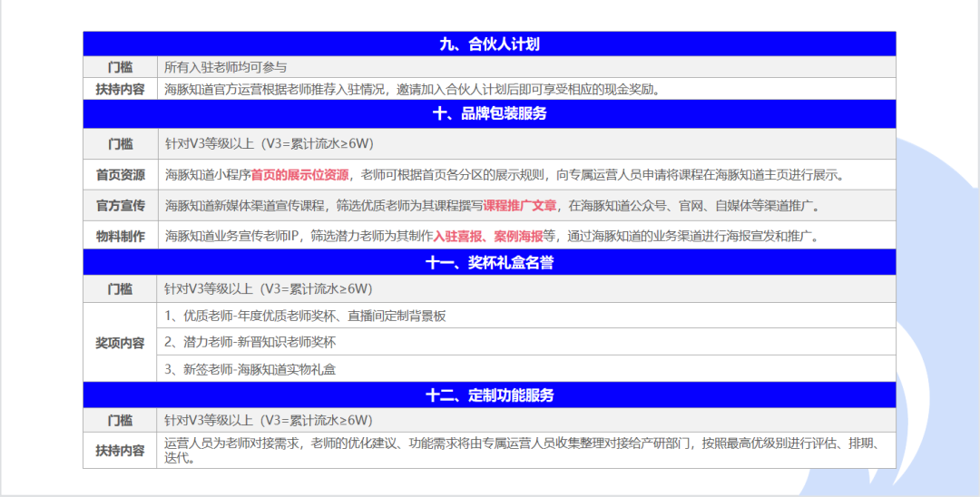
Task: Click the red text '入驻喜报、案例海报'
Action: pyautogui.click(x=488, y=237)
